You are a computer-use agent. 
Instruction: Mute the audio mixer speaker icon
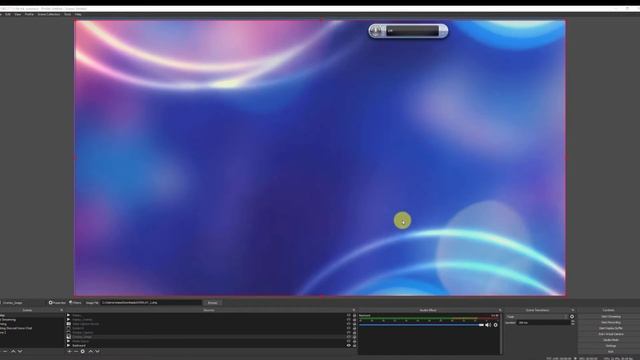pyautogui.click(x=488, y=325)
